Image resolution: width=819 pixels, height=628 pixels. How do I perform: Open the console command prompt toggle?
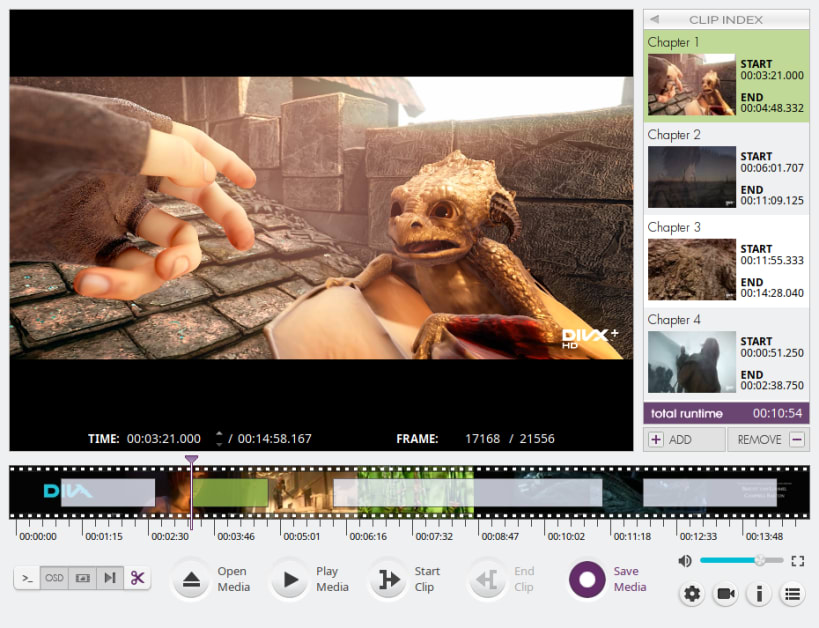pyautogui.click(x=27, y=578)
